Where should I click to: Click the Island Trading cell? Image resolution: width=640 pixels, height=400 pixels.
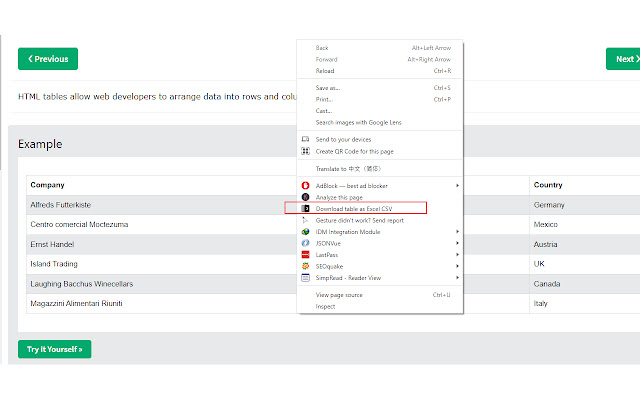tap(54, 264)
